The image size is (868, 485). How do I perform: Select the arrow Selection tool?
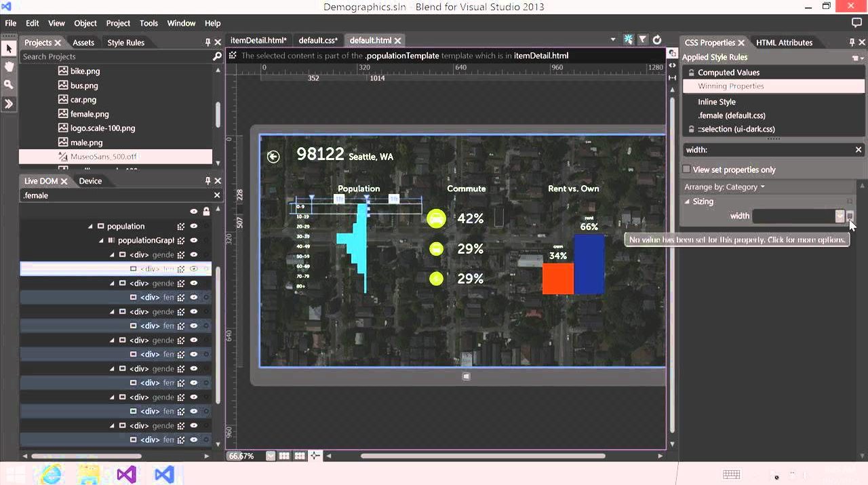point(9,49)
